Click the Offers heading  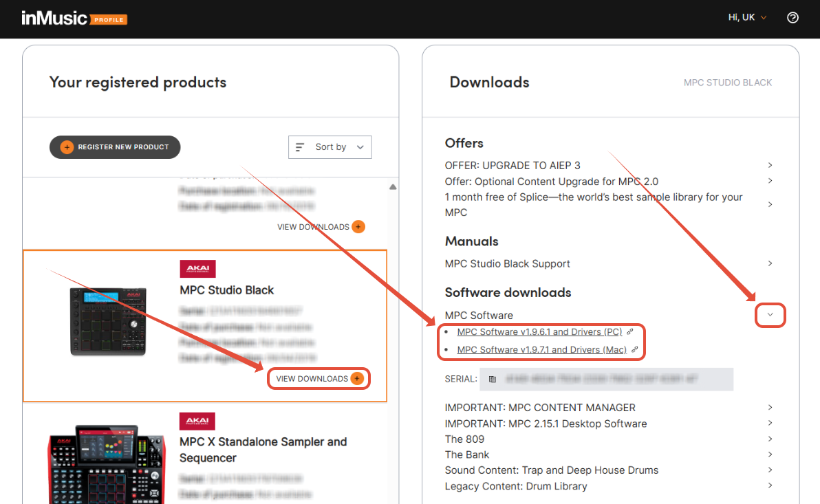click(464, 143)
